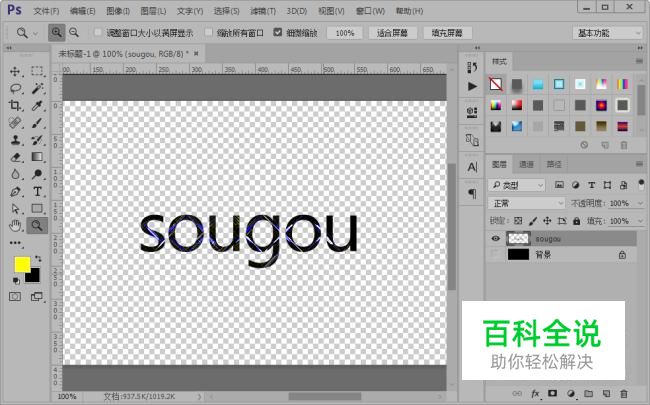Click the 100% zoom button
Screen dimensions: 650x405
pyautogui.click(x=344, y=33)
